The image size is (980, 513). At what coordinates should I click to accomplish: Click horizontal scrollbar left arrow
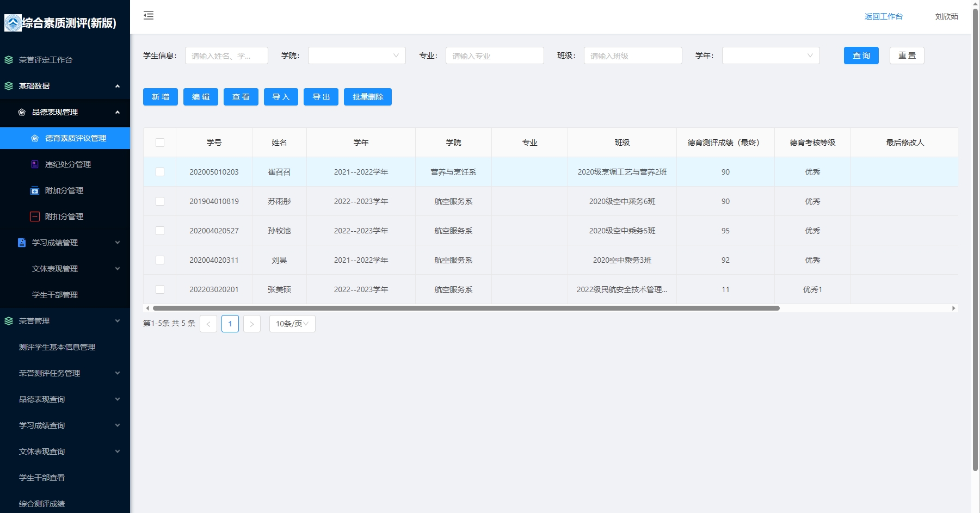[147, 308]
